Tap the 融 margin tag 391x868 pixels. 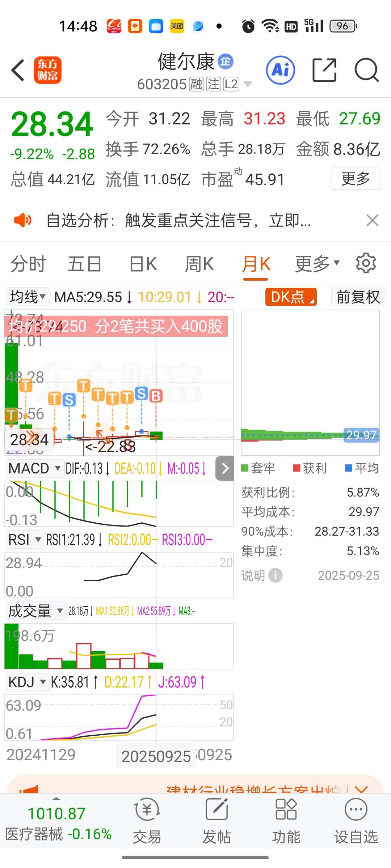(x=197, y=85)
